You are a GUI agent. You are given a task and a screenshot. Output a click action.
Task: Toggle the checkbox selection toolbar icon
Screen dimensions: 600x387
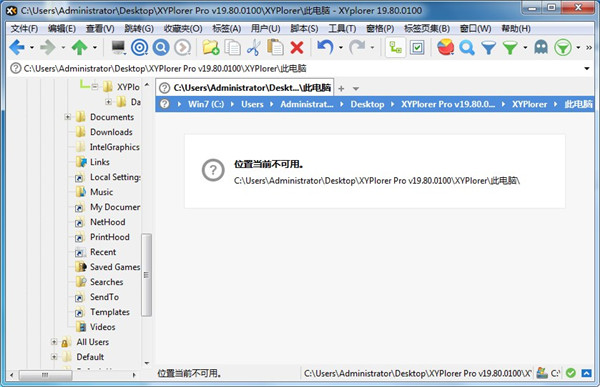click(417, 47)
